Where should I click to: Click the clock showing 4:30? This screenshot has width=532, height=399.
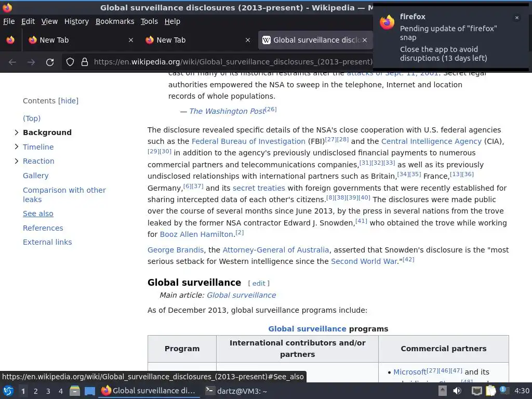click(522, 391)
